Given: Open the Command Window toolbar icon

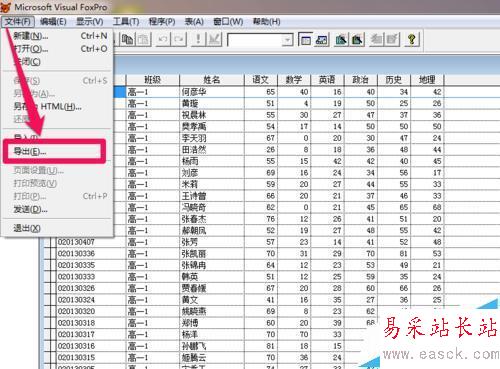Looking at the screenshot, I should pyautogui.click(x=305, y=40).
